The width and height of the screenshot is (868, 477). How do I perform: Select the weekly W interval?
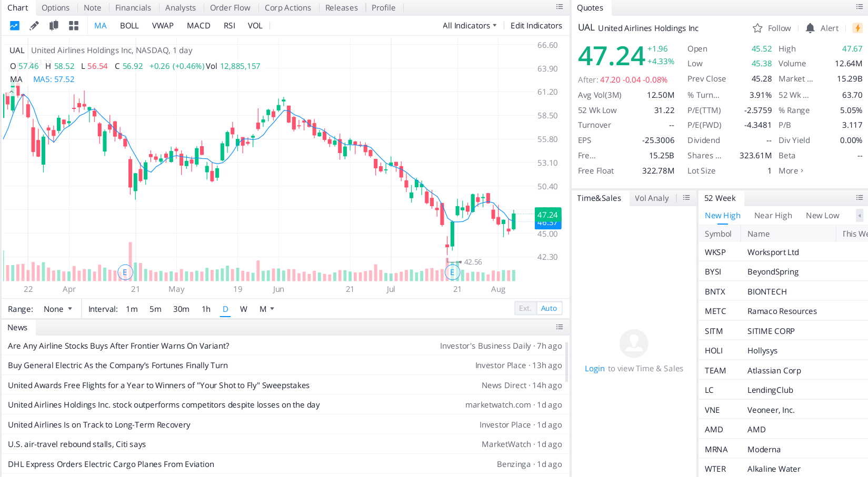(244, 309)
